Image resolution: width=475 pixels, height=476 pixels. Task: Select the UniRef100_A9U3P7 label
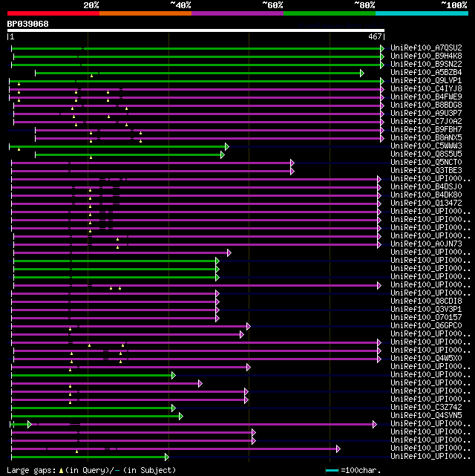426,114
